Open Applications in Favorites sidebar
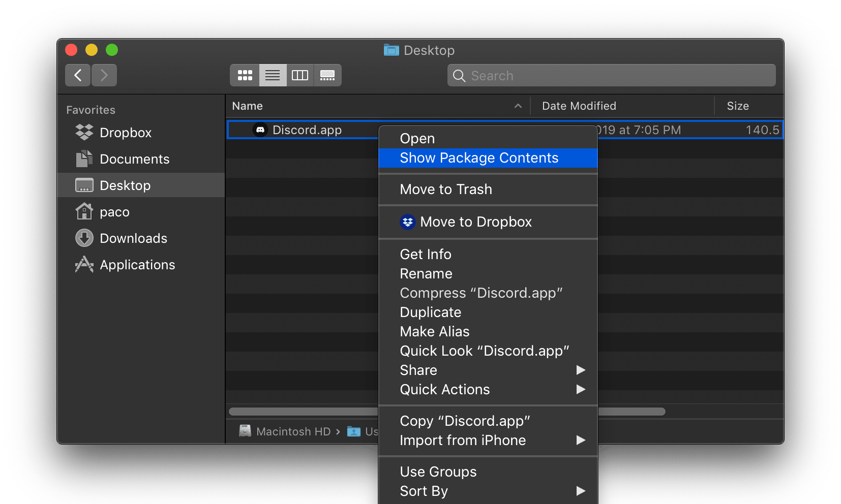The width and height of the screenshot is (841, 504). coord(141,264)
